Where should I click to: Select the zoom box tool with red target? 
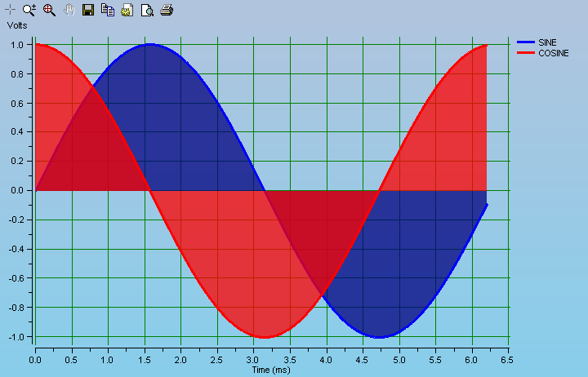[x=49, y=10]
